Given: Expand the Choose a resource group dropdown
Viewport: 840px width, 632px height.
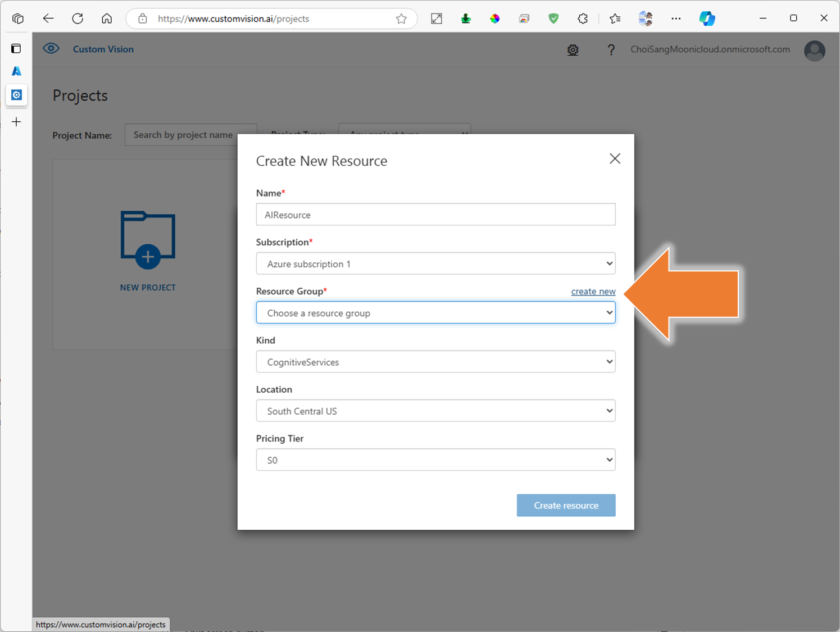Looking at the screenshot, I should click(x=435, y=312).
